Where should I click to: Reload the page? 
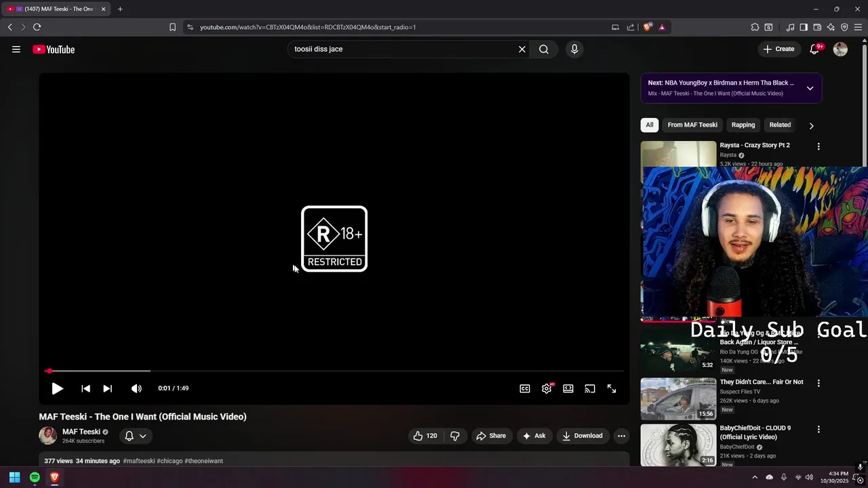tap(37, 27)
